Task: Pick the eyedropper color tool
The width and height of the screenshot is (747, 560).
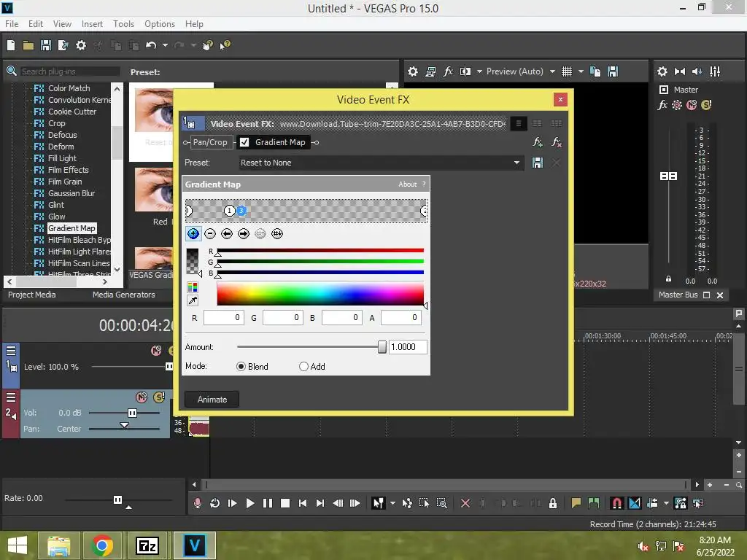Action: [x=193, y=300]
